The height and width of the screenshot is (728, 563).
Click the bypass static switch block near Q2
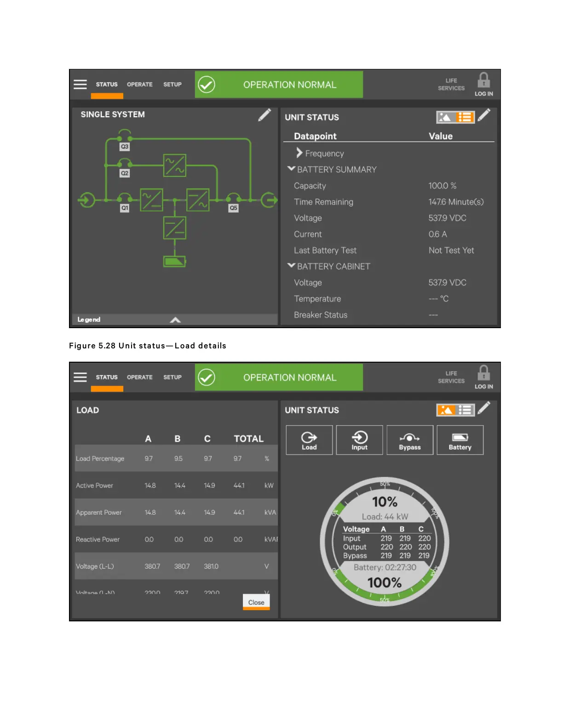[x=175, y=165]
